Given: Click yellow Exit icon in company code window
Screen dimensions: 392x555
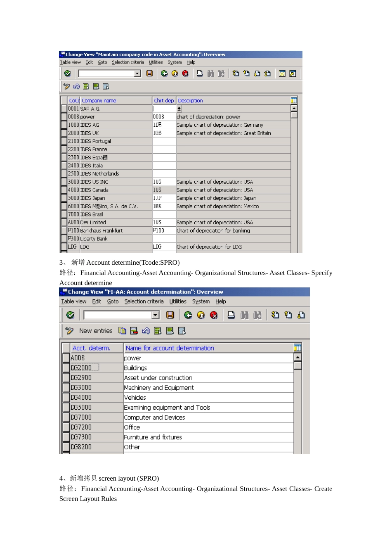Looking at the screenshot, I should pyautogui.click(x=175, y=74).
